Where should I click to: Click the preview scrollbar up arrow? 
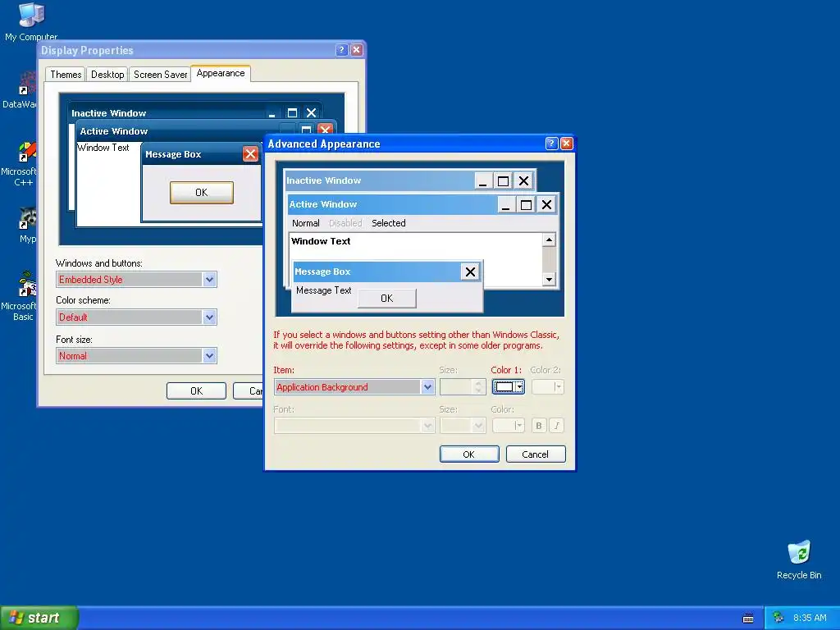pyautogui.click(x=549, y=240)
